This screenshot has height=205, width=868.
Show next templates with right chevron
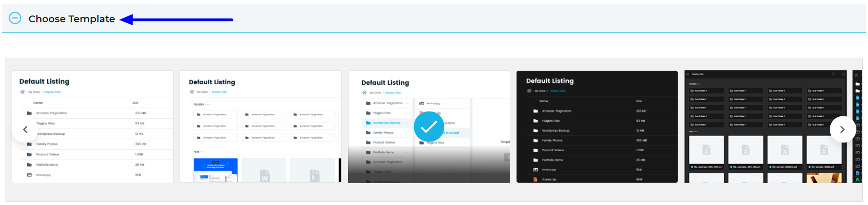point(842,129)
